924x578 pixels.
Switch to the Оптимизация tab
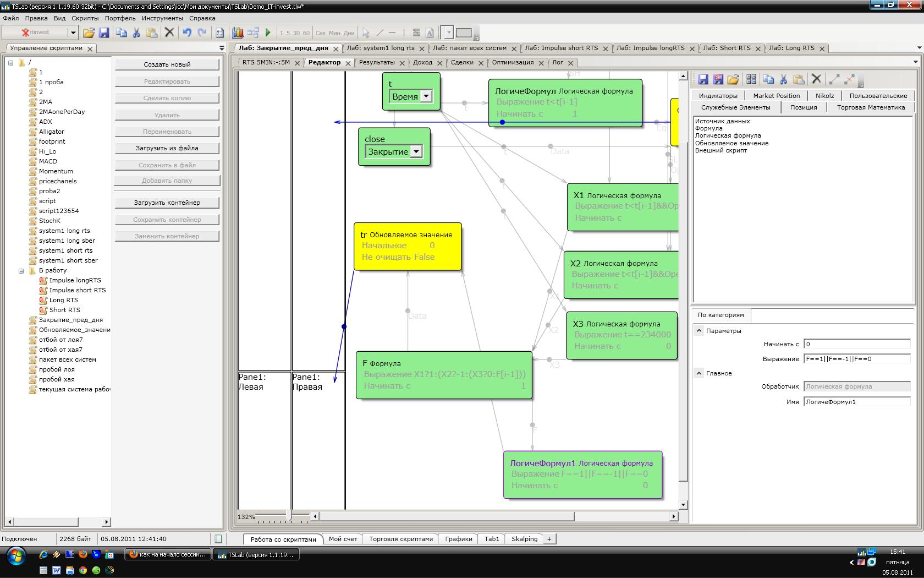point(513,63)
